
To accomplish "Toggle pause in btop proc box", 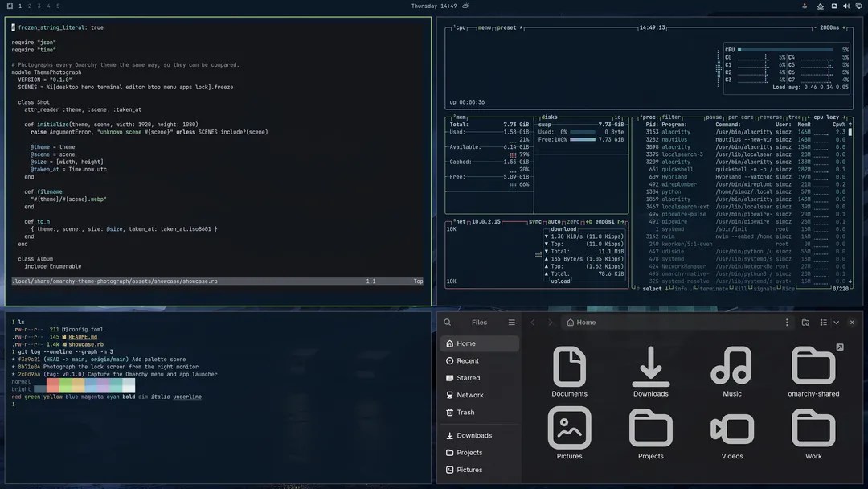I will 714,117.
